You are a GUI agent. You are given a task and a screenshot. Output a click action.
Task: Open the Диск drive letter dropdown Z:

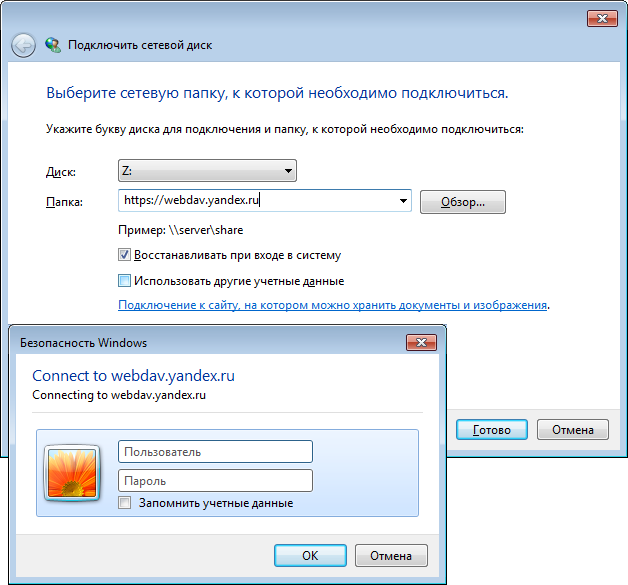[207, 171]
